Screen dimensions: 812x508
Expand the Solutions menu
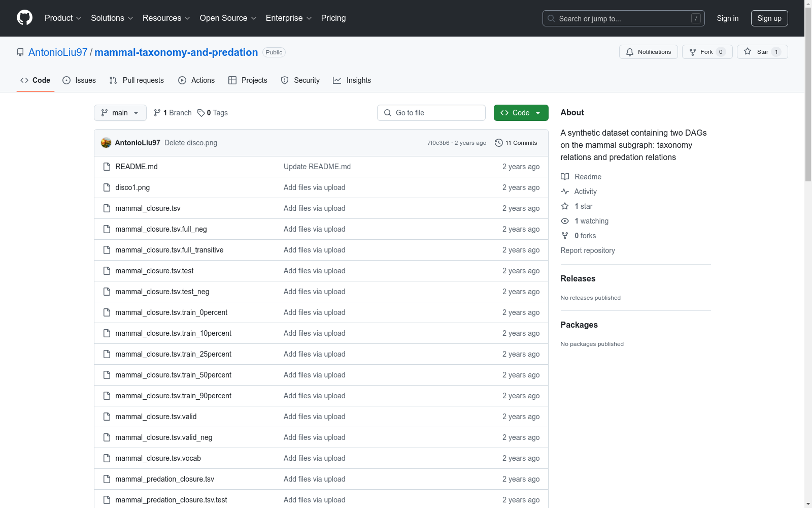click(x=112, y=18)
